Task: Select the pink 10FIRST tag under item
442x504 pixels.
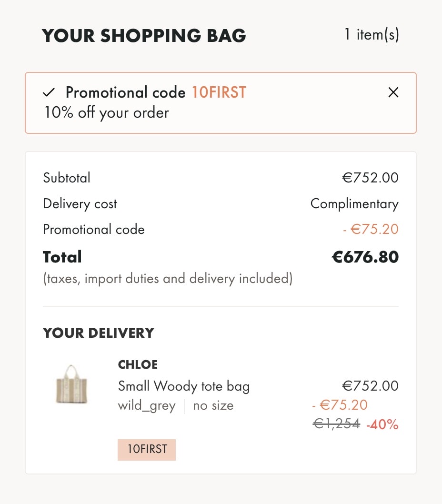Action: pyautogui.click(x=147, y=450)
